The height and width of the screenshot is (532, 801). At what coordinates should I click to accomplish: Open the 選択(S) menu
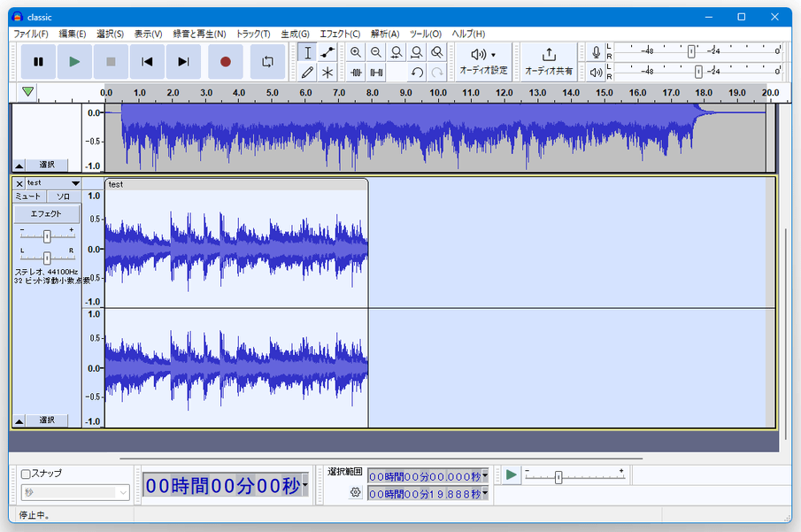111,34
